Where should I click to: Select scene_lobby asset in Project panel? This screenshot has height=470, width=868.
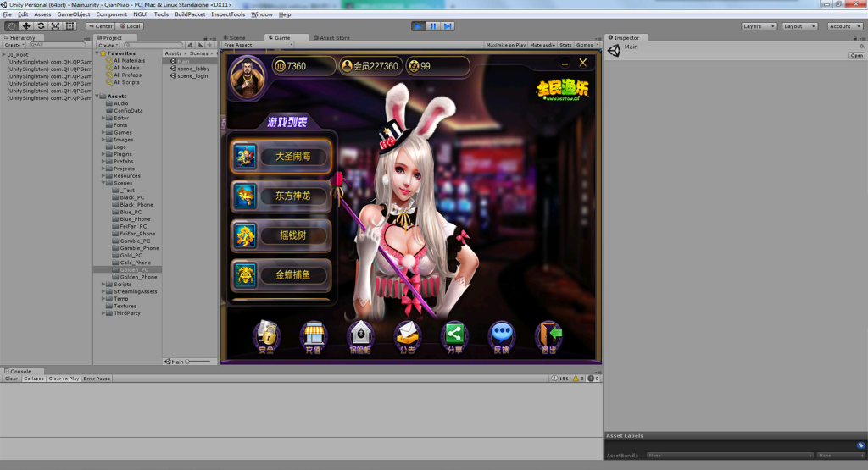pos(193,69)
